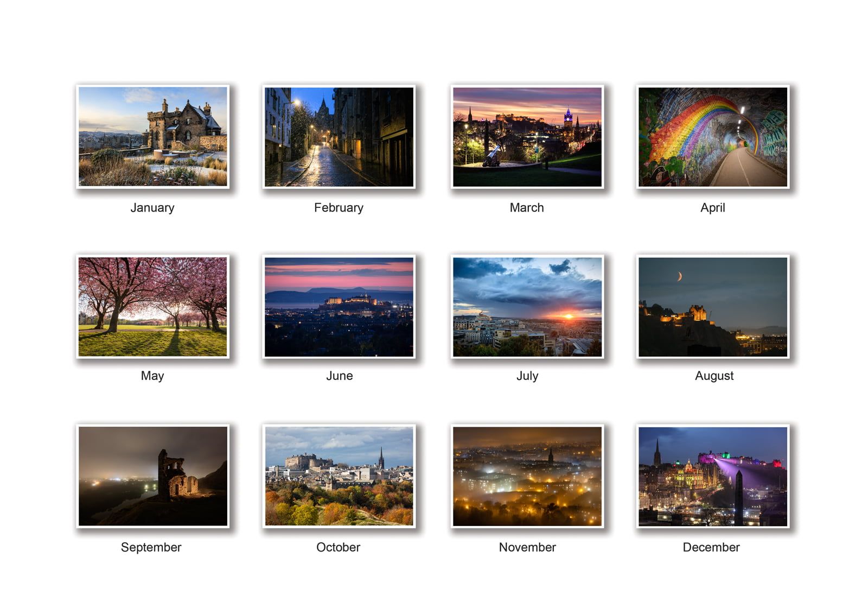Open the April rainbow tunnel photo

(713, 137)
